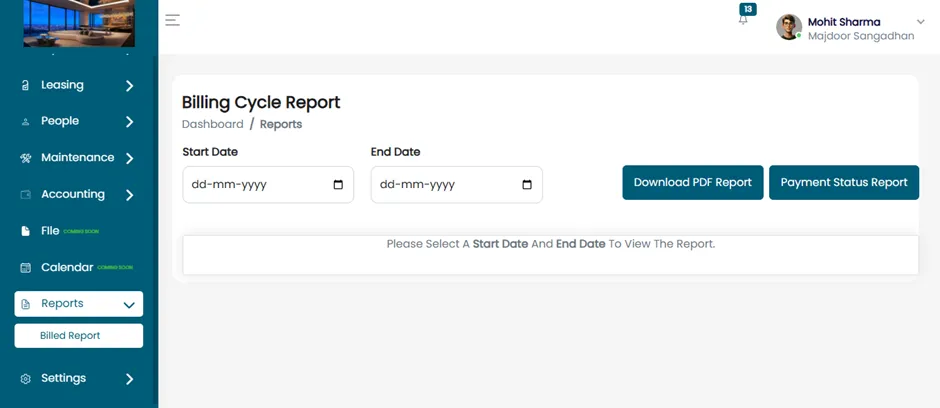Click the Accounting wallet icon
Viewport: 940px width, 408px height.
tap(25, 195)
